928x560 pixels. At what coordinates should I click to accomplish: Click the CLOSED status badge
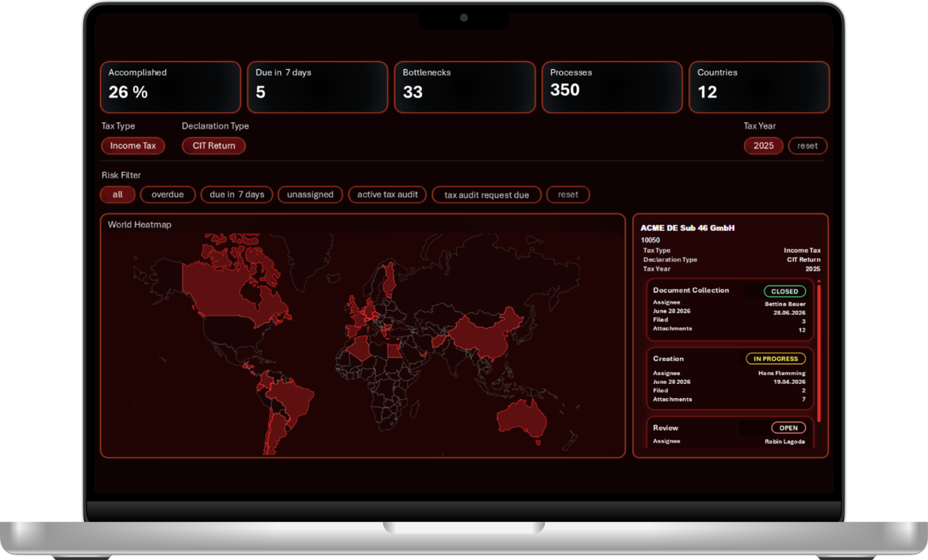(x=784, y=291)
